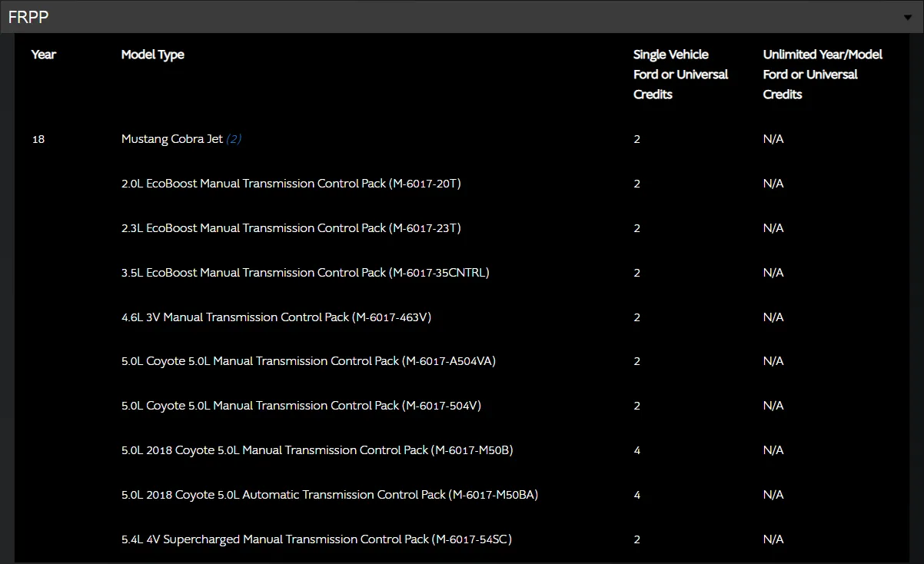
Task: Click the FRPP section header label
Action: (28, 17)
